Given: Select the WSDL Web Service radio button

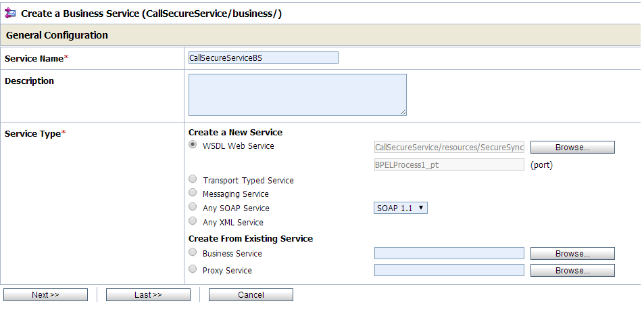Looking at the screenshot, I should 193,144.
